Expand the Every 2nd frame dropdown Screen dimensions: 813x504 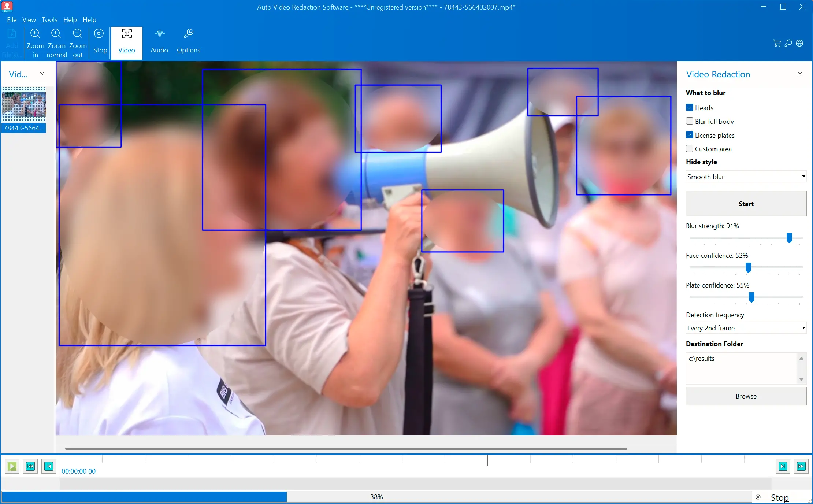coord(746,328)
